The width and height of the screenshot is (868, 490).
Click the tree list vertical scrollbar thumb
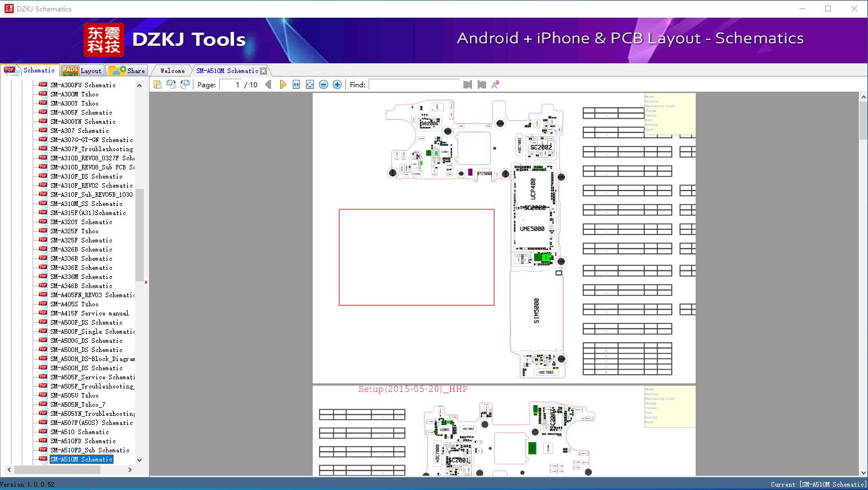pos(139,234)
